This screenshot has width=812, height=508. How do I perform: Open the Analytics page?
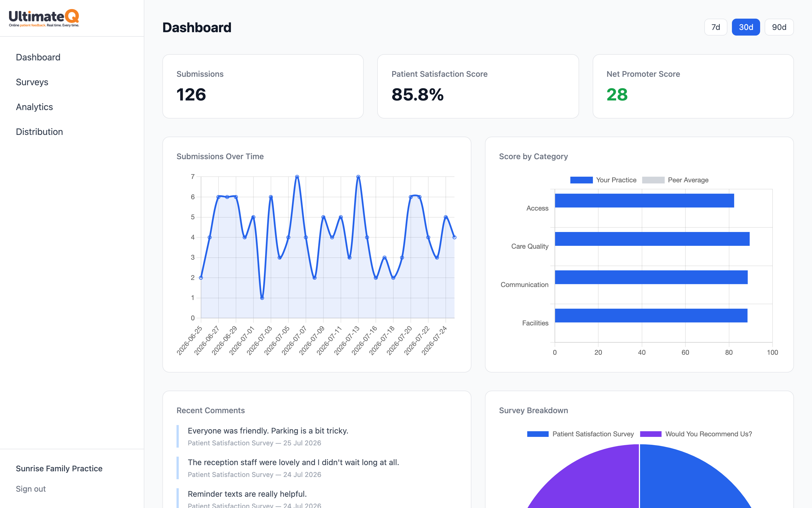(34, 107)
